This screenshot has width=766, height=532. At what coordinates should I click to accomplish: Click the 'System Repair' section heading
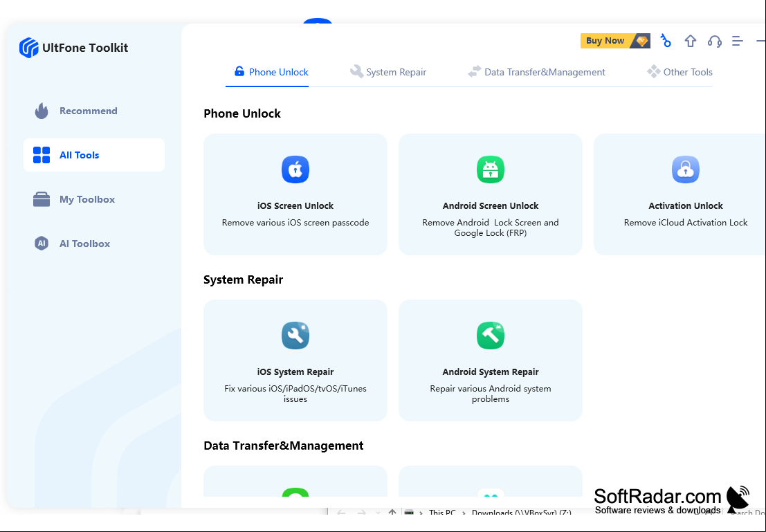(244, 279)
